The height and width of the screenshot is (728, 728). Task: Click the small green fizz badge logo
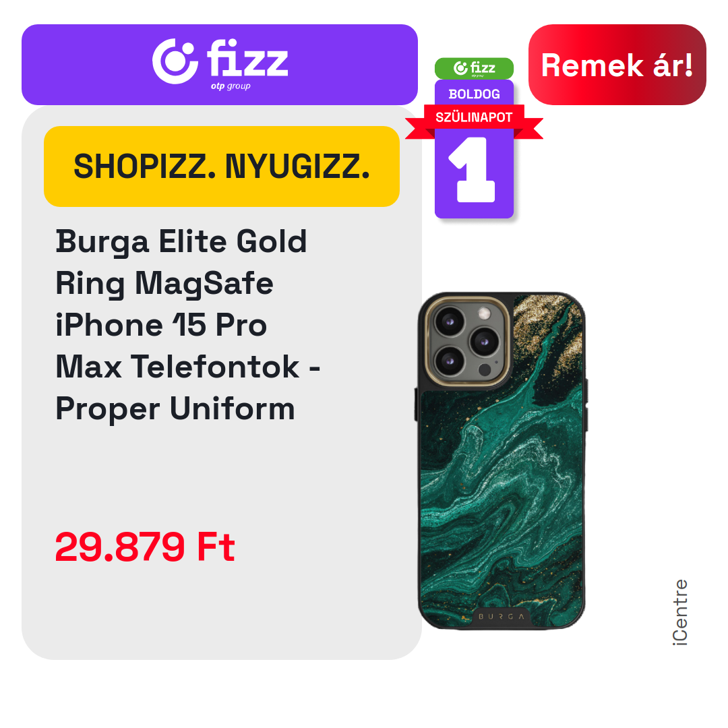point(474,68)
